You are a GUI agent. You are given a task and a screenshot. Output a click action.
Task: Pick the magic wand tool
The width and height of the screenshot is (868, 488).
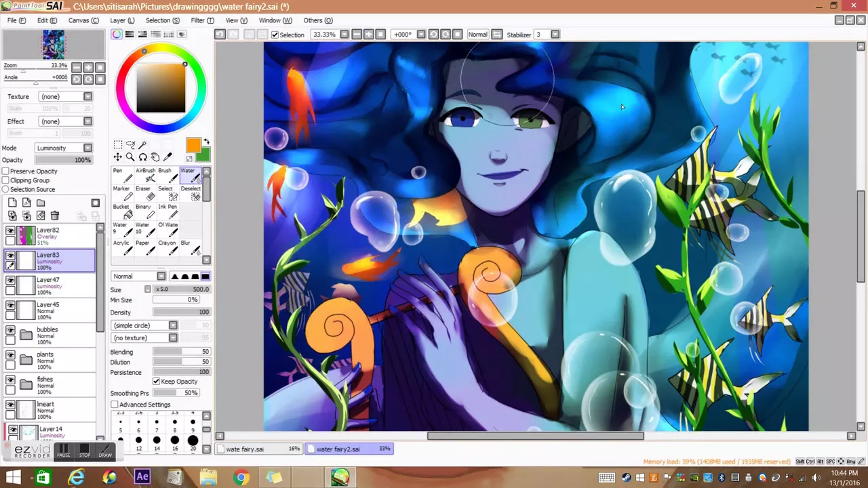[x=142, y=145]
